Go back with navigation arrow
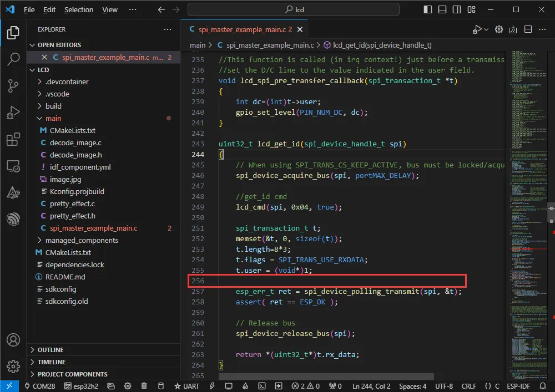The width and height of the screenshot is (555, 392). tap(162, 9)
